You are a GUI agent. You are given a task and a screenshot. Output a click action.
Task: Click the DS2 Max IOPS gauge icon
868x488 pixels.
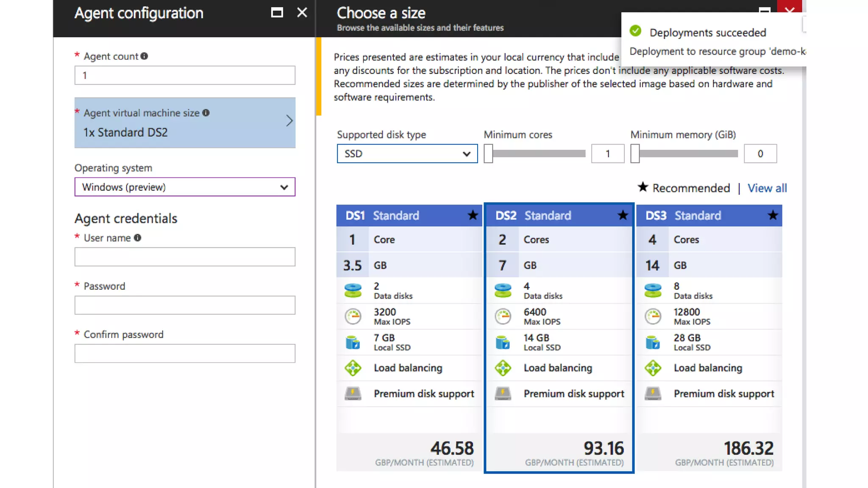503,316
